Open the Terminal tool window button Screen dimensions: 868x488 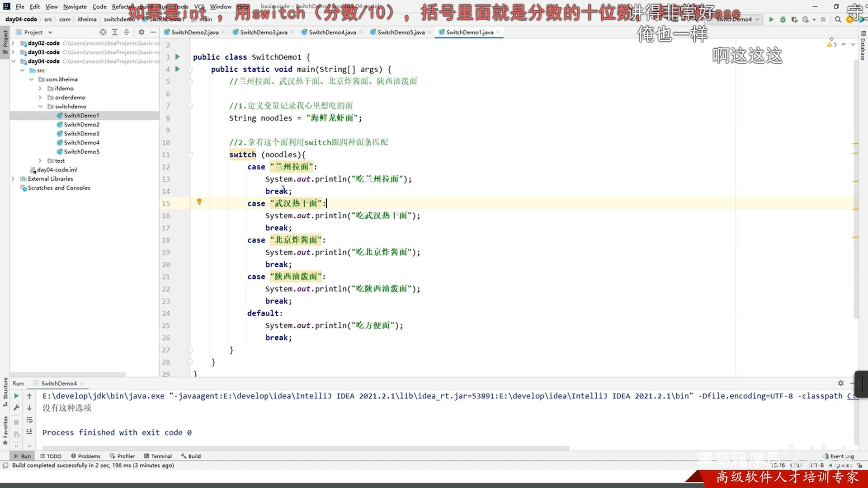tap(158, 456)
